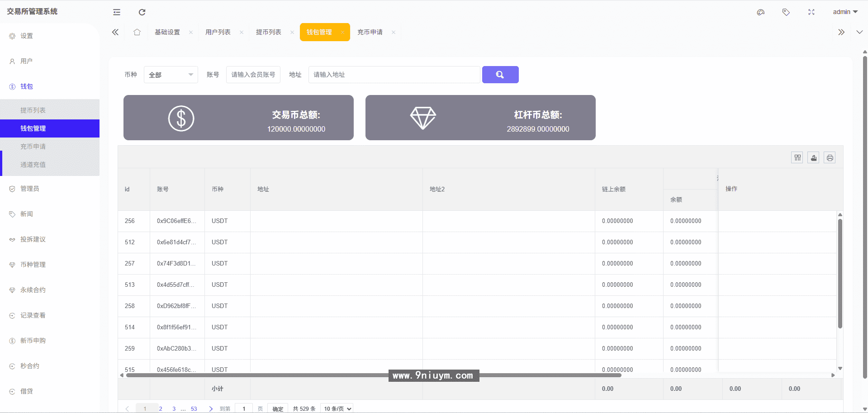Switch to the 充币申请 tab

click(x=370, y=32)
